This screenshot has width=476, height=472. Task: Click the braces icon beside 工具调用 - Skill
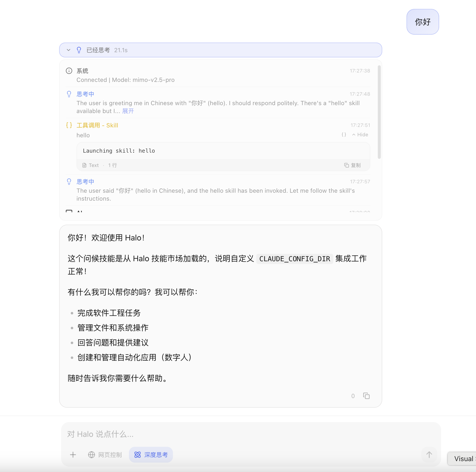pos(69,125)
